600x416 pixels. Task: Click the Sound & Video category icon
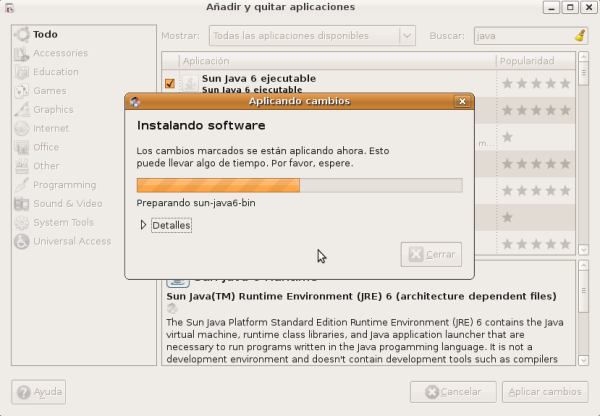point(21,204)
